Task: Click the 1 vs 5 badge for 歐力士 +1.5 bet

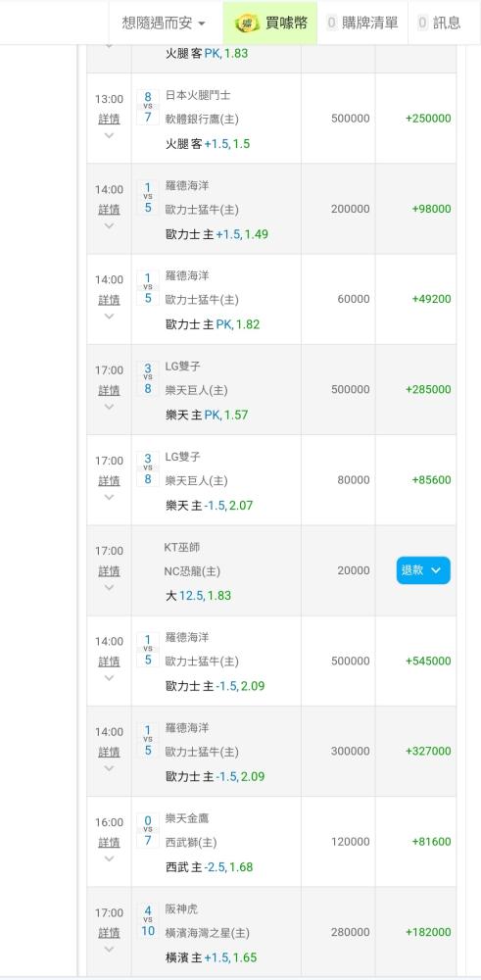Action: click(148, 198)
